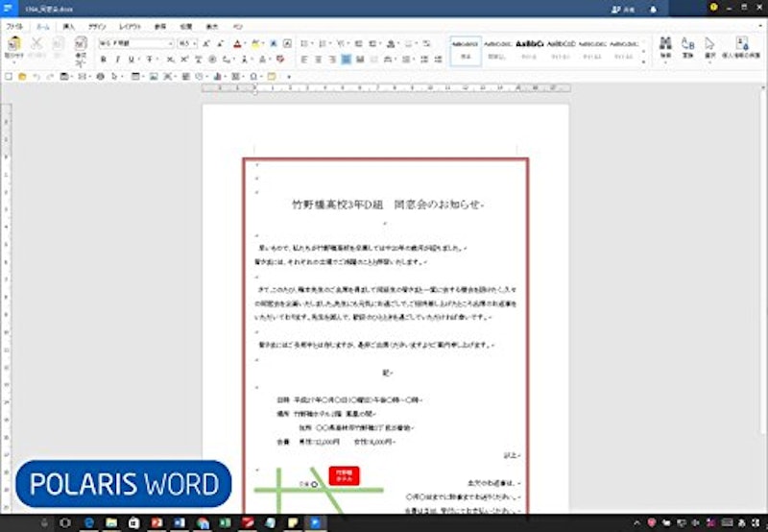Expand the Find options arrow
The width and height of the screenshot is (768, 532).
(x=665, y=62)
